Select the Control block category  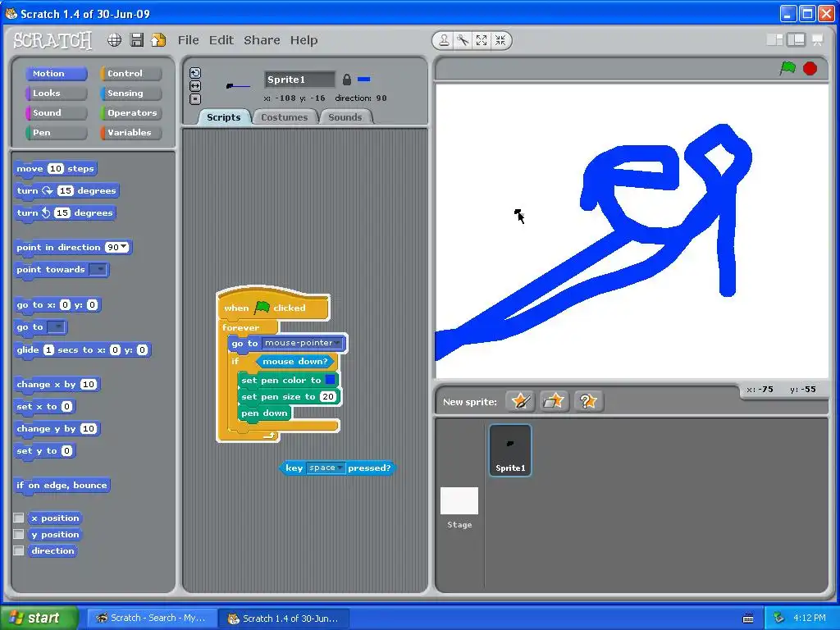130,73
